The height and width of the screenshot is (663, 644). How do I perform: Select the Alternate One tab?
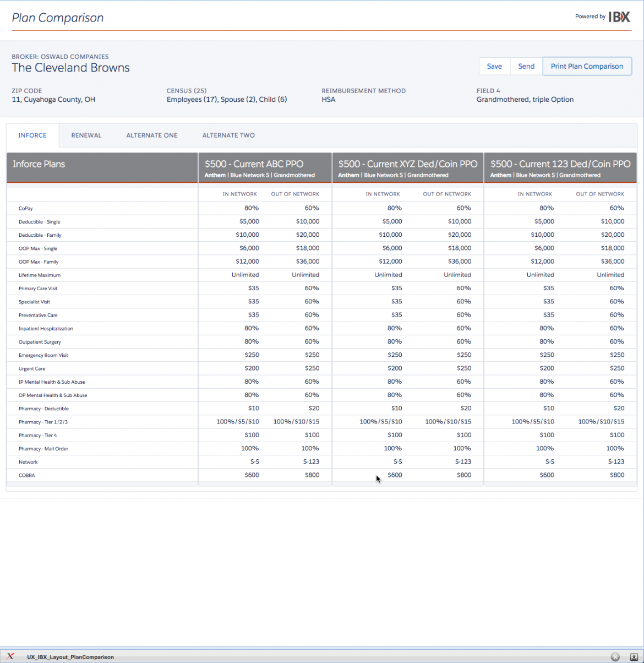click(152, 135)
